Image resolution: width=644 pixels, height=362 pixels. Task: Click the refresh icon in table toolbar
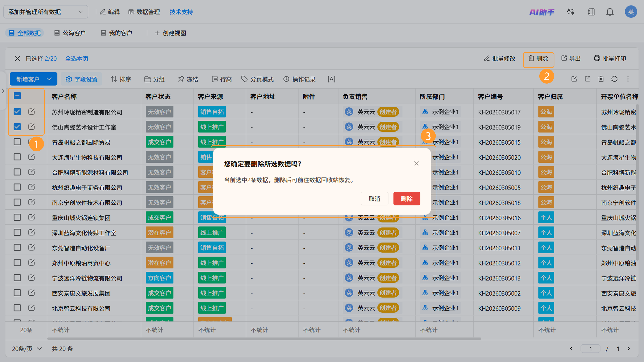tap(614, 79)
